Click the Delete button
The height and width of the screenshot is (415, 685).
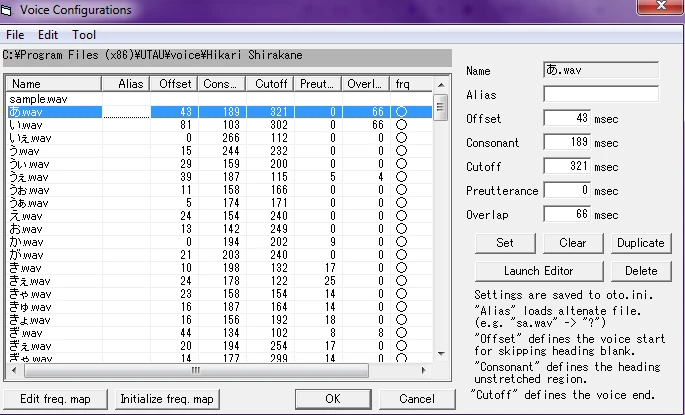tap(641, 271)
